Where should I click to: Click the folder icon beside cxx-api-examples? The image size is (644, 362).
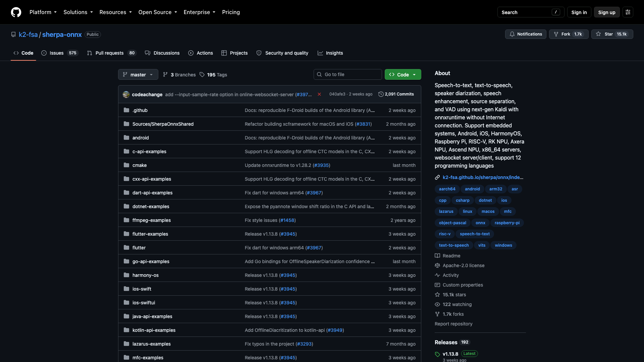[126, 179]
